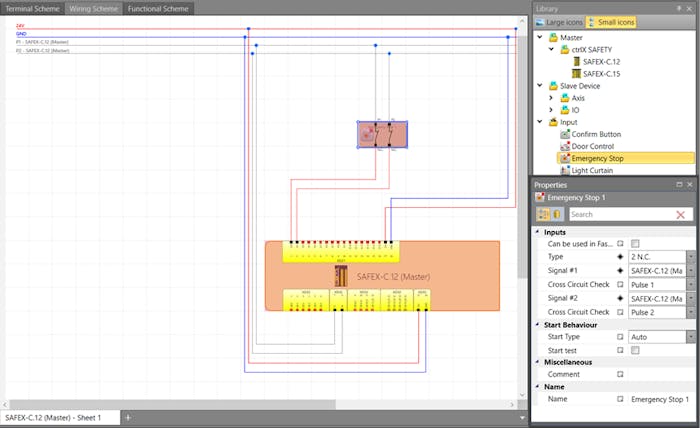Select the Axis folder icon
Screen dimensions: 700x428
pos(565,98)
